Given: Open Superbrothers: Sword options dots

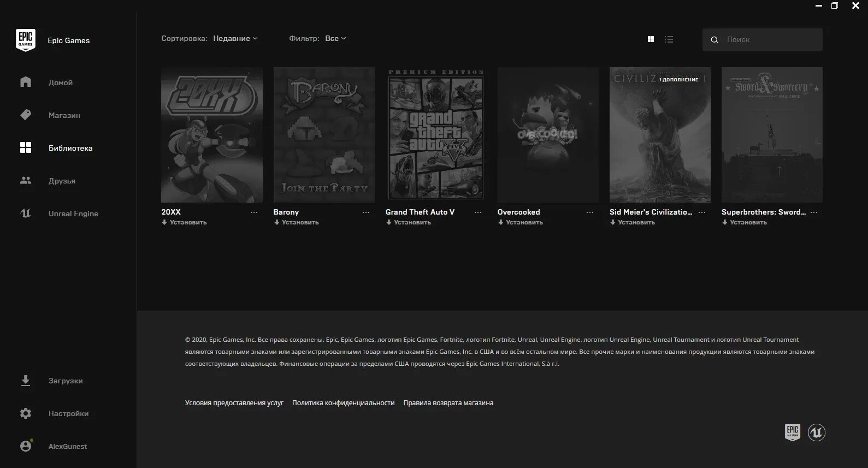Looking at the screenshot, I should pos(814,212).
